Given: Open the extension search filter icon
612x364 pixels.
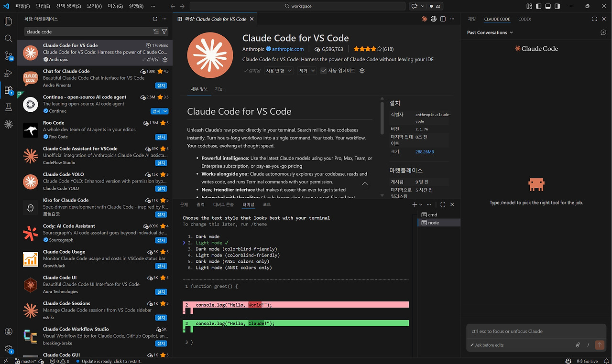Looking at the screenshot, I should pos(164,32).
